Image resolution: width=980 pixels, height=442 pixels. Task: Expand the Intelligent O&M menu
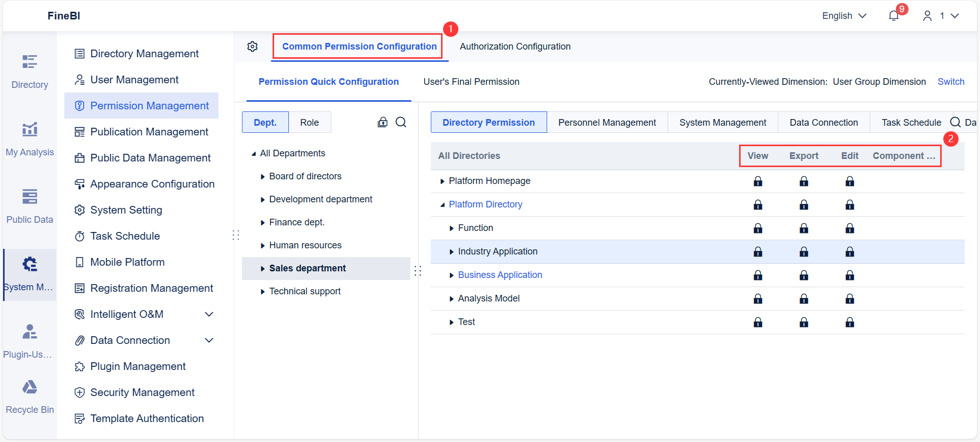[x=209, y=314]
